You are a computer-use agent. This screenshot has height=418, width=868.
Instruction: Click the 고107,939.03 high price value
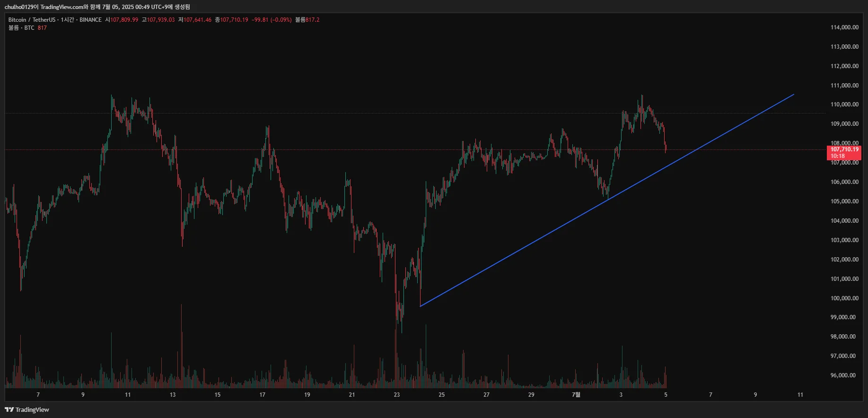(158, 20)
